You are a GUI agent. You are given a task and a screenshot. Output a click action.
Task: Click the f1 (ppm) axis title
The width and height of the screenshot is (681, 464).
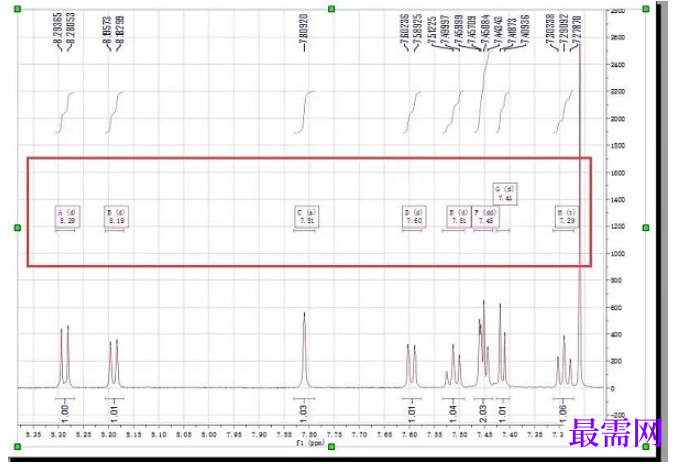click(x=310, y=443)
